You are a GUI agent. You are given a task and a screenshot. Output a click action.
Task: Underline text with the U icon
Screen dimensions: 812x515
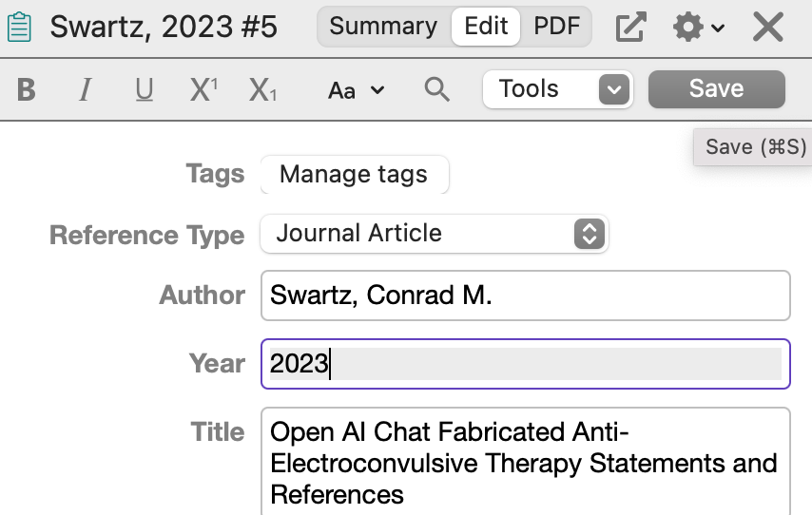144,89
